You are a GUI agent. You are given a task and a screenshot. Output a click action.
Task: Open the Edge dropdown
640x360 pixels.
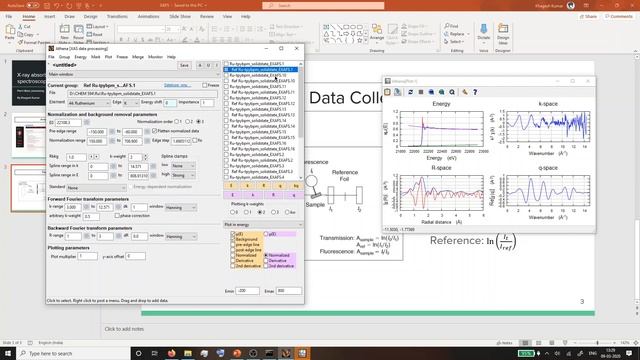click(x=131, y=103)
